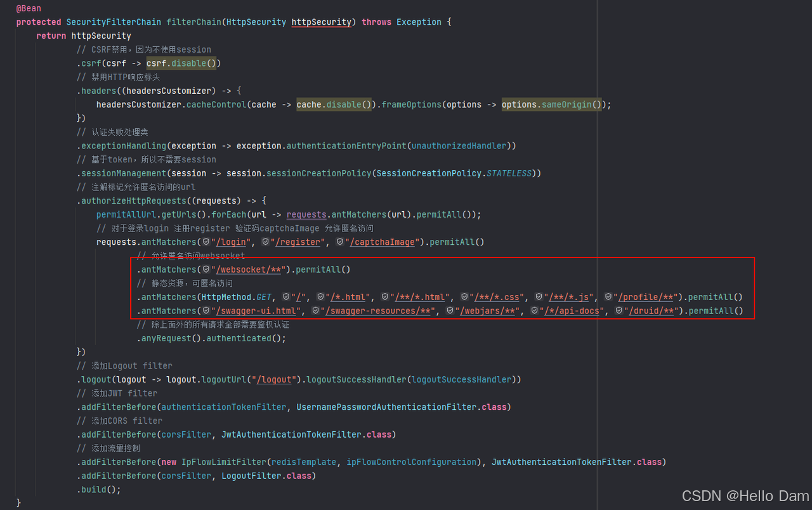812x510 pixels.
Task: Click the comment "添加流量控制"
Action: coord(108,448)
